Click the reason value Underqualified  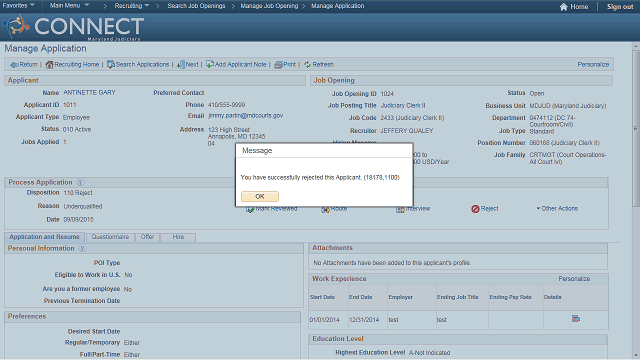pos(83,207)
